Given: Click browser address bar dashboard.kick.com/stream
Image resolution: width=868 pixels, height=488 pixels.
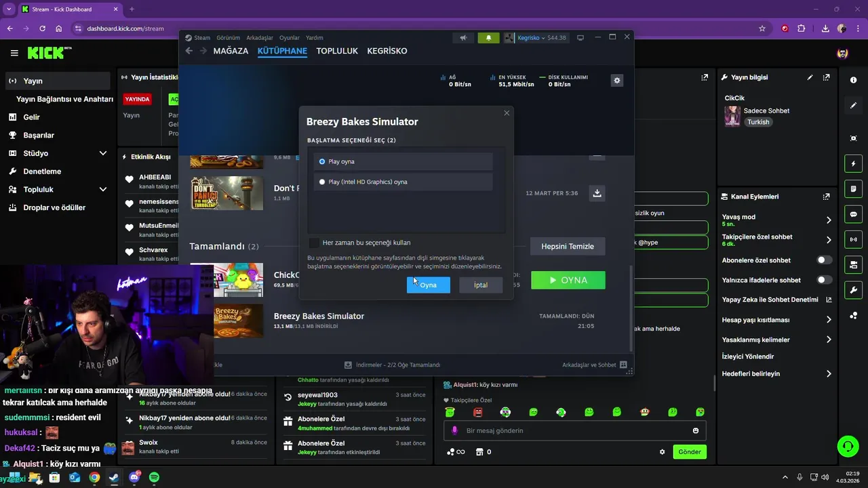Looking at the screenshot, I should point(125,28).
